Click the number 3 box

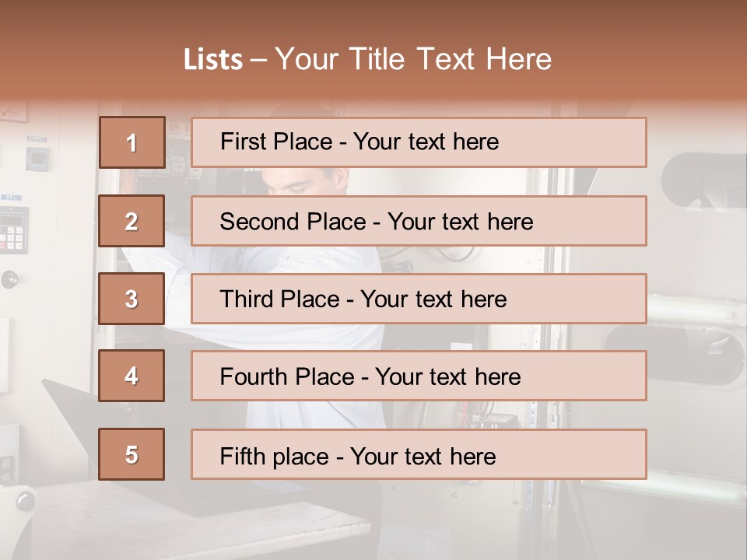tap(132, 299)
